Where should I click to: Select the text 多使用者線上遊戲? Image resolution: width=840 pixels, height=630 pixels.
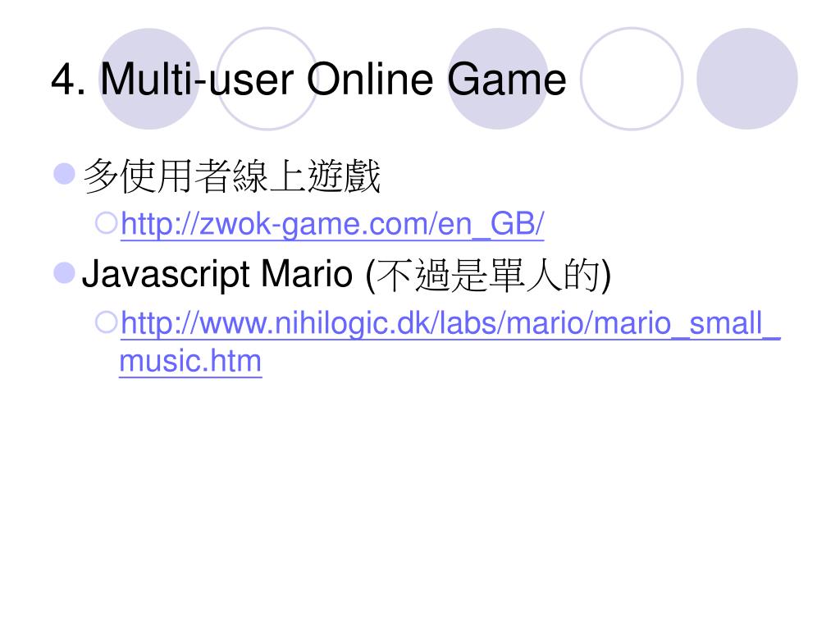point(232,176)
